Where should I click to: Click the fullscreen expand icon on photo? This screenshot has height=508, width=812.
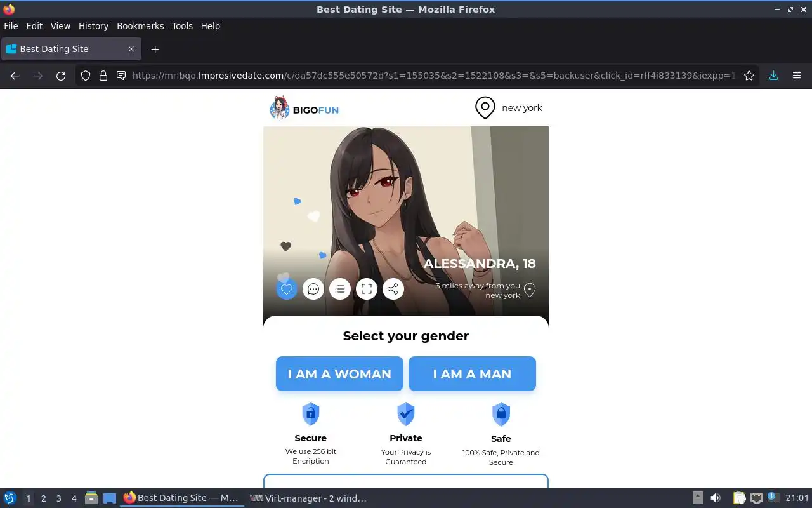pyautogui.click(x=367, y=290)
